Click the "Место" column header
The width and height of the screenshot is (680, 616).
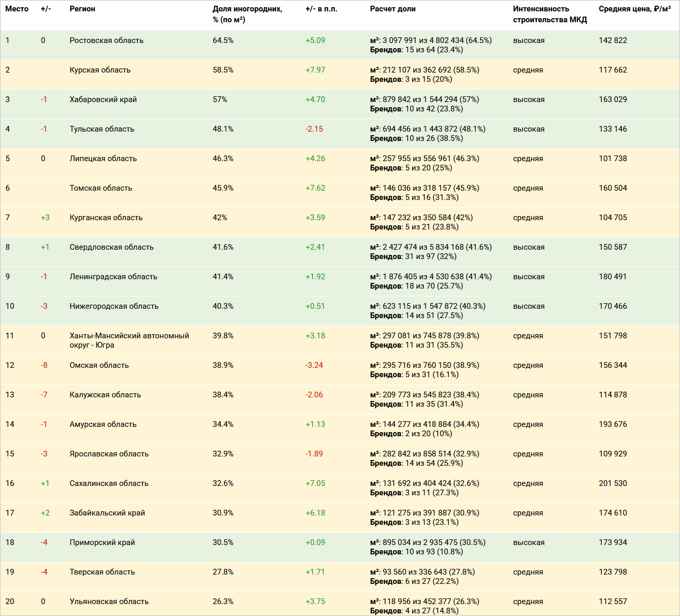click(x=17, y=9)
